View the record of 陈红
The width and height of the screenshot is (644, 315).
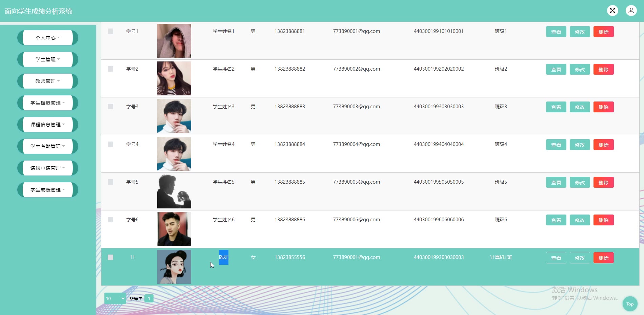(x=556, y=258)
